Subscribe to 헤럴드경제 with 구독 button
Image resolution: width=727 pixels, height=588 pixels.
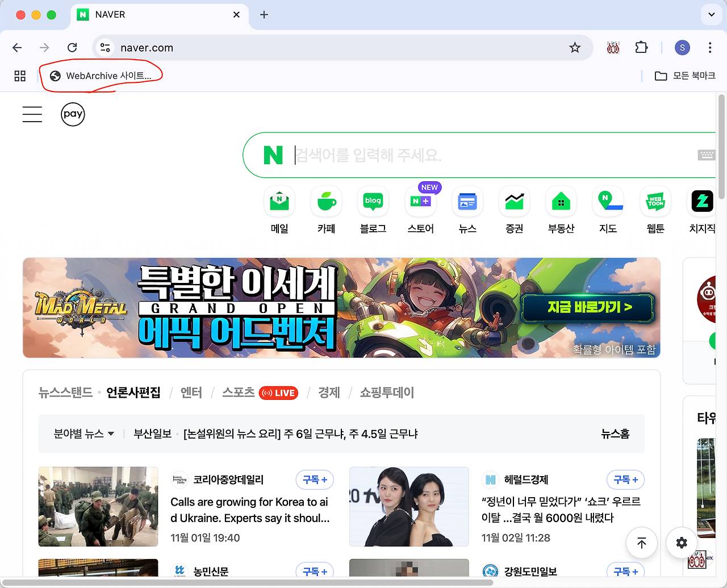tap(625, 479)
